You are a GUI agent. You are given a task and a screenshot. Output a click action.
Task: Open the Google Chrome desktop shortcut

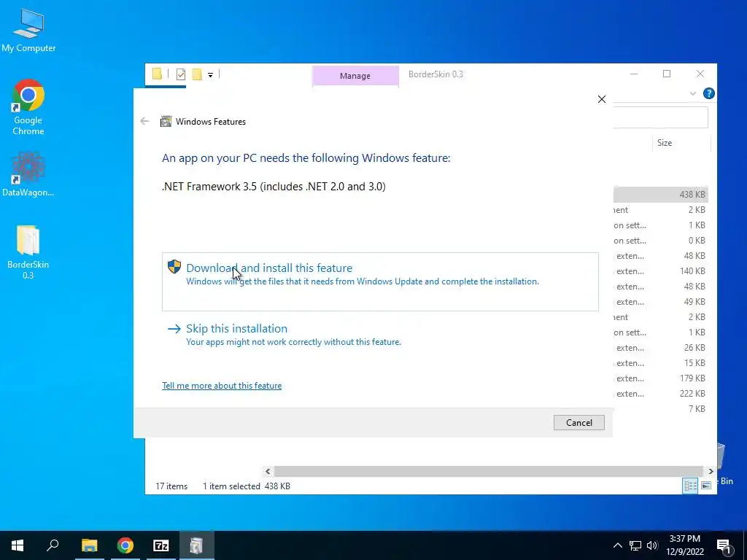point(28,108)
